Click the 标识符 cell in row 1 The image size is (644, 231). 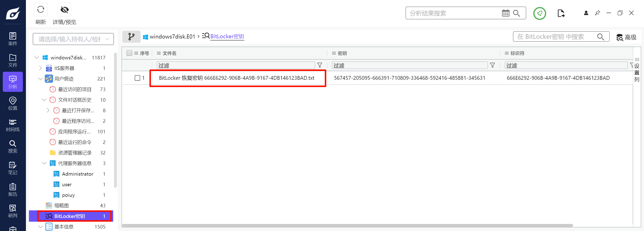(558, 78)
